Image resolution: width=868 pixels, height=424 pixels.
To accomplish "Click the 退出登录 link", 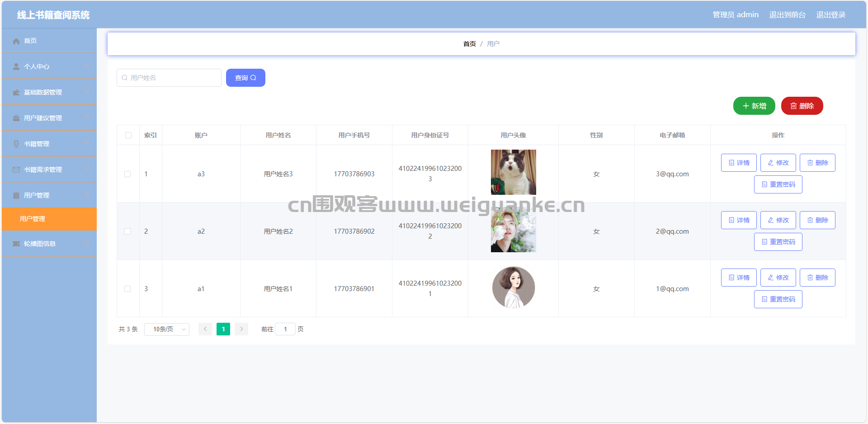I will [831, 15].
